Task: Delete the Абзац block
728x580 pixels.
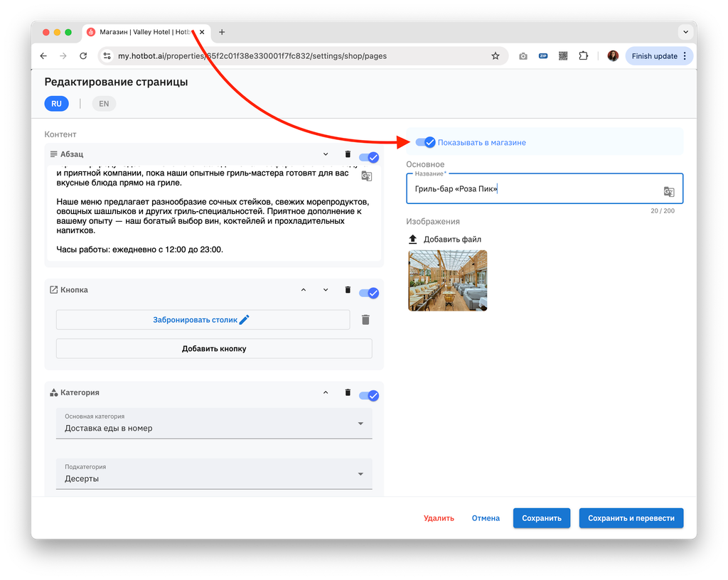Action: tap(348, 154)
